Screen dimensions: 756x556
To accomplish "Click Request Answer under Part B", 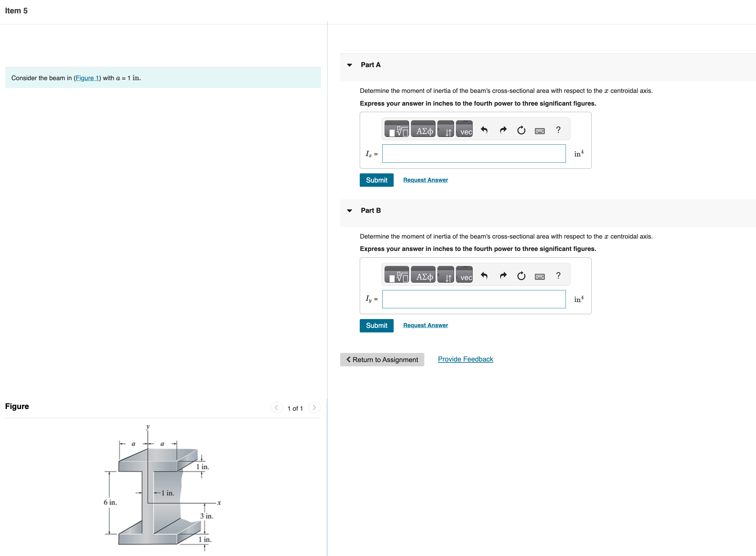I will tap(425, 325).
